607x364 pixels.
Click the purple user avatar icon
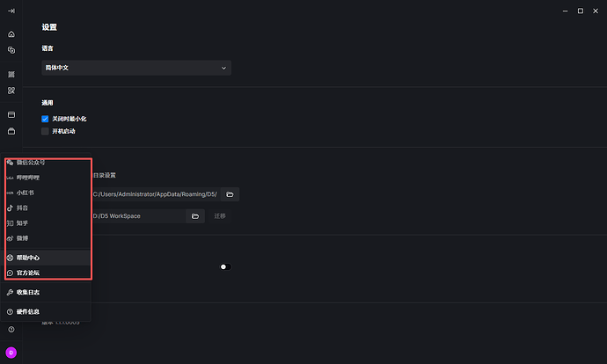[11, 353]
